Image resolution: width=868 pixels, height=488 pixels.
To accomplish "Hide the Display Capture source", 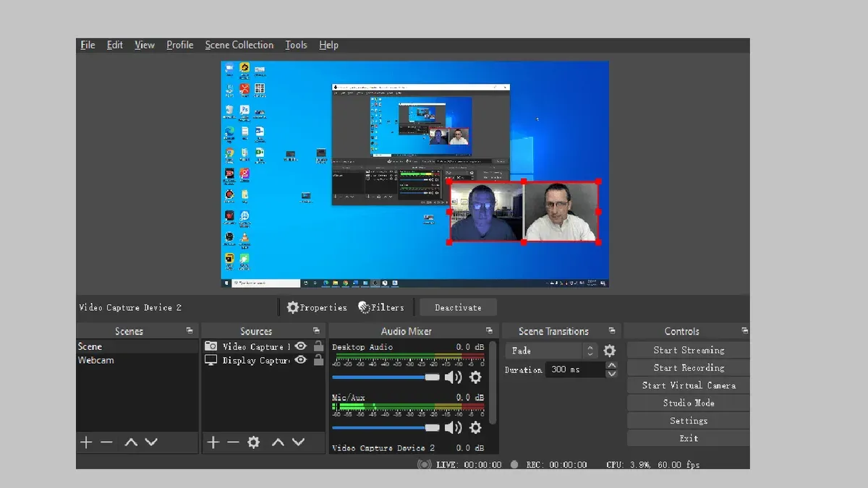I will 301,360.
